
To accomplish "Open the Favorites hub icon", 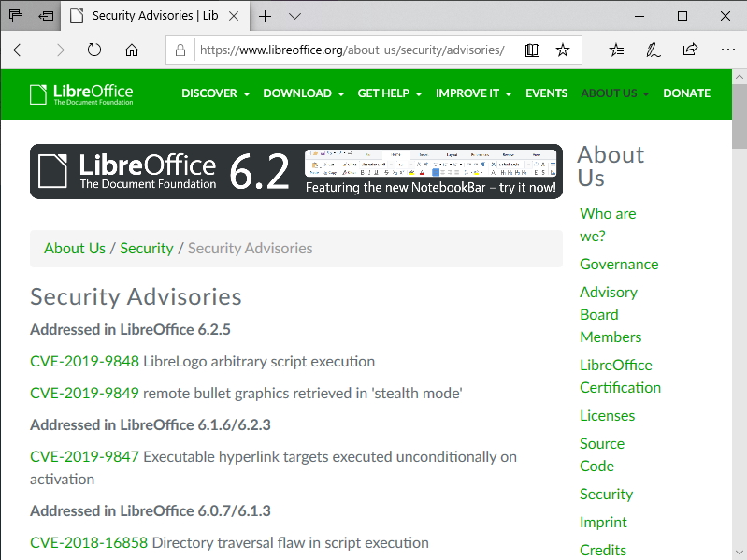I will (616, 50).
